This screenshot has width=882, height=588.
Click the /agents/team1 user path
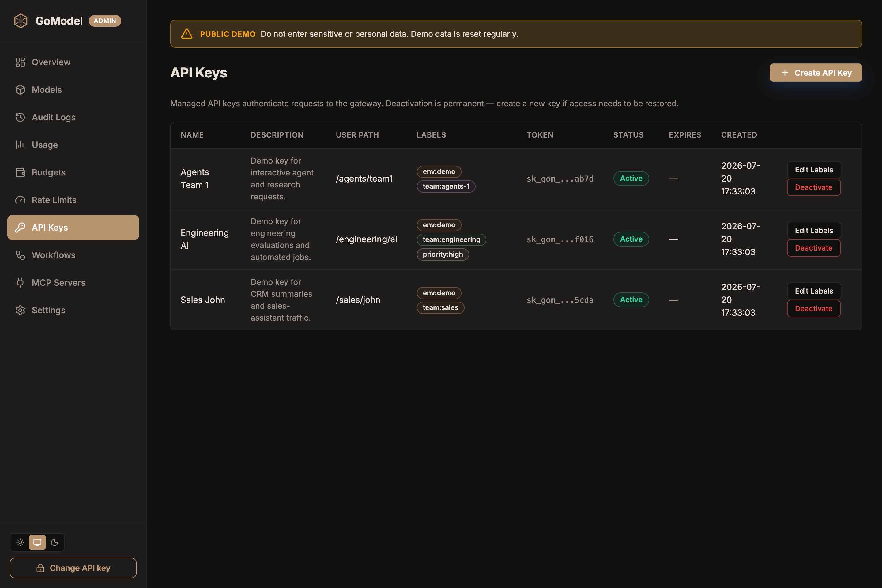pos(364,179)
